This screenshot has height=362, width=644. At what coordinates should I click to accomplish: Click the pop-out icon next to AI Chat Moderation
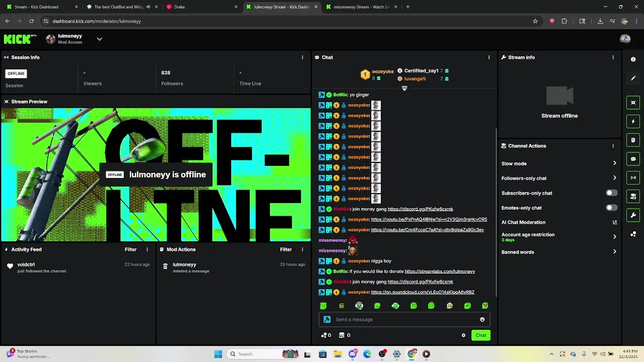click(614, 222)
